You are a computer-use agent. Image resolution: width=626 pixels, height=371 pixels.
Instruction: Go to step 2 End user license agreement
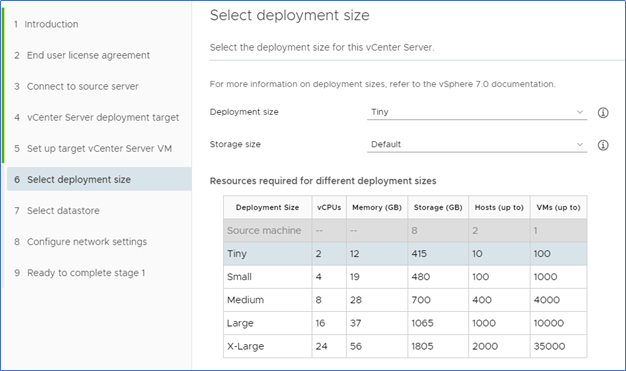click(82, 55)
